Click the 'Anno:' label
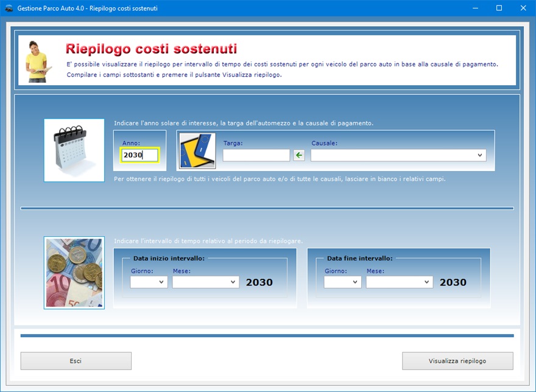The width and height of the screenshot is (536, 392). pyautogui.click(x=132, y=143)
